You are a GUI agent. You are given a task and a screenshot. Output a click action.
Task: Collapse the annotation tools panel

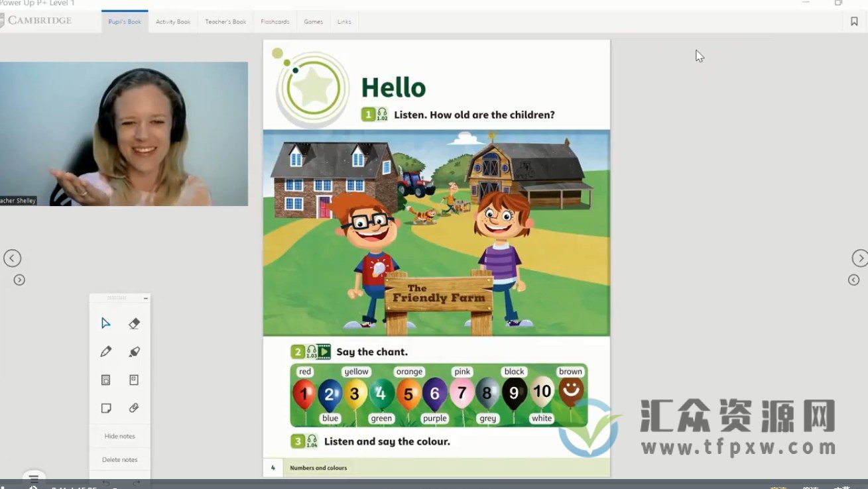pos(146,299)
